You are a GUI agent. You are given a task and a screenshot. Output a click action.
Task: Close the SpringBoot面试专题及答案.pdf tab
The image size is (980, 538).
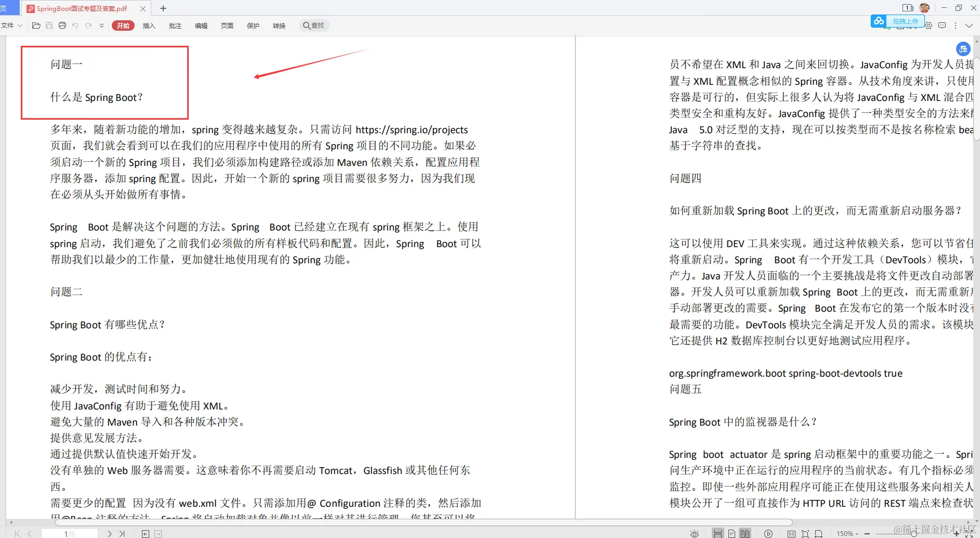143,8
